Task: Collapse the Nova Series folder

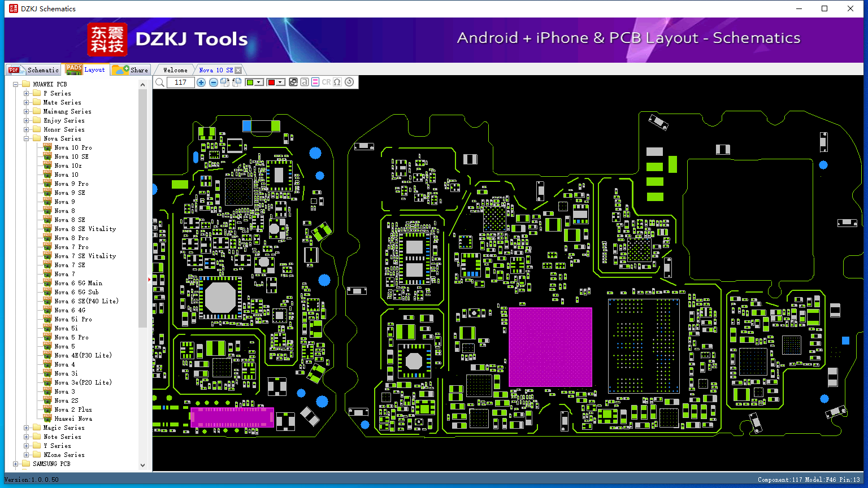Action: (x=27, y=138)
